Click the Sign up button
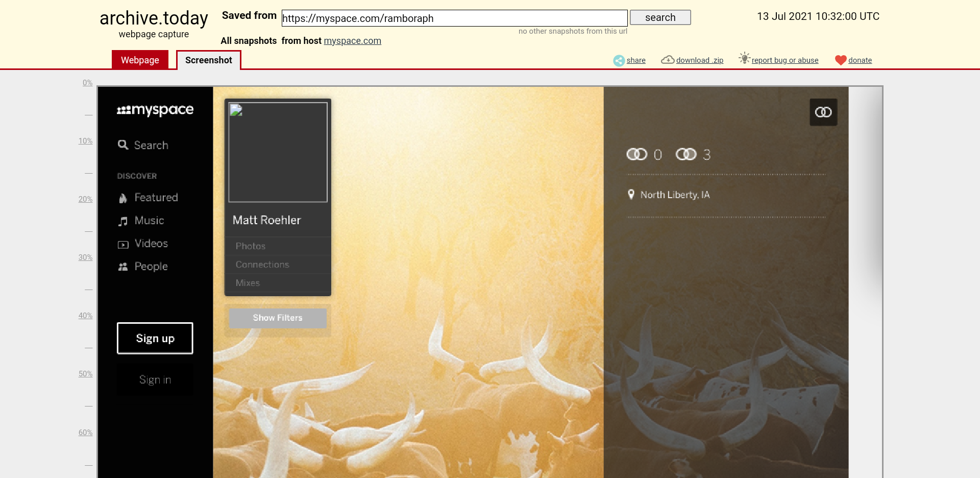 point(155,338)
